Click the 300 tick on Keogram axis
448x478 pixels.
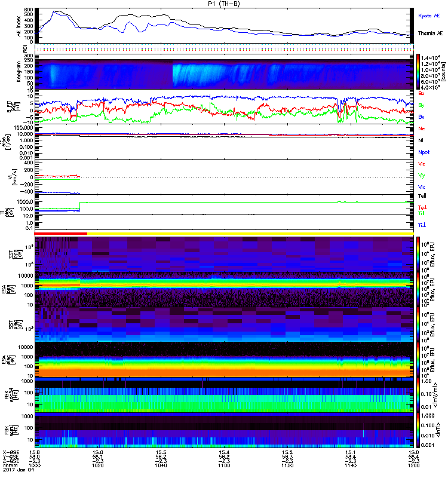(x=29, y=56)
